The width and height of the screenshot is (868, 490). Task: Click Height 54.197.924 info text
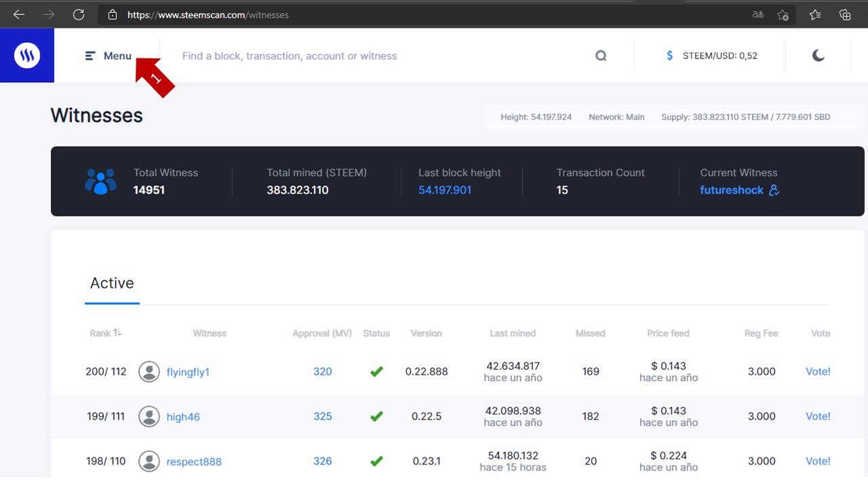coord(536,117)
